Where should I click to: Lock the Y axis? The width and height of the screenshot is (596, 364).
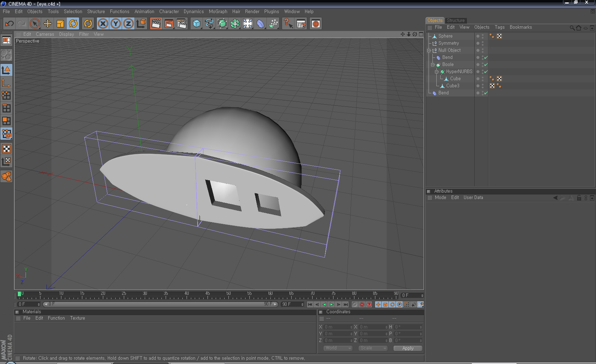[116, 24]
